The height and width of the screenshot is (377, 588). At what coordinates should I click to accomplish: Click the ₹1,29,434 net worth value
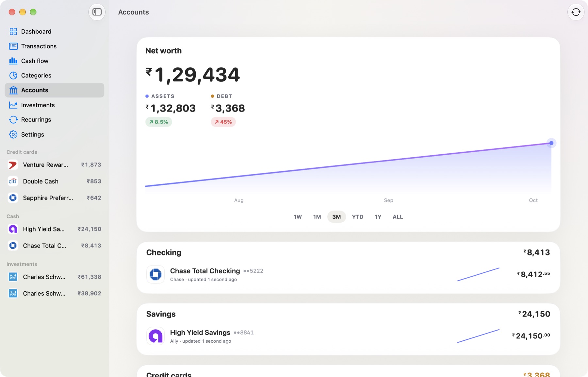(193, 75)
